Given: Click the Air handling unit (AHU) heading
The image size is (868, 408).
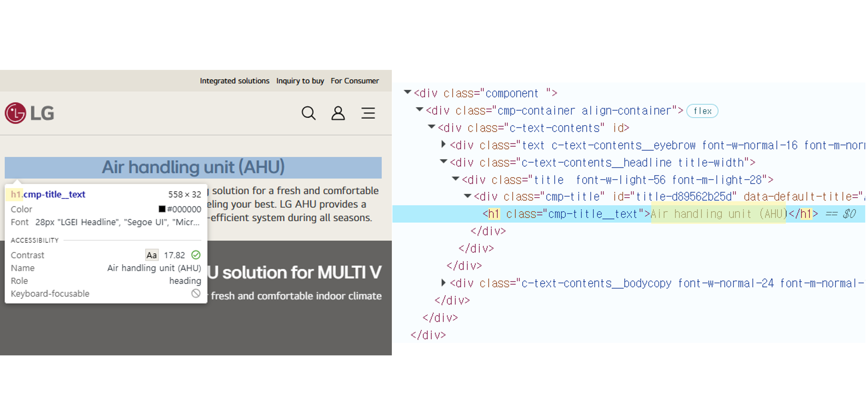Looking at the screenshot, I should (193, 167).
